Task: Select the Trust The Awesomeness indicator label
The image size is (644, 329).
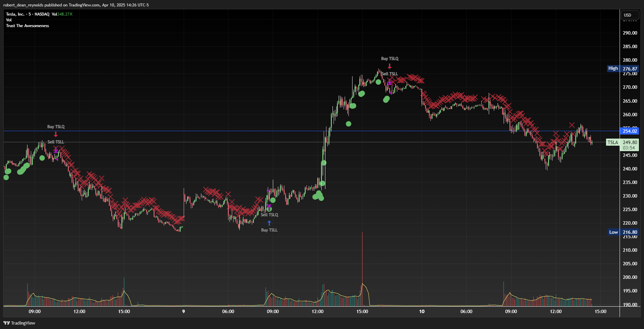Action: (x=27, y=26)
